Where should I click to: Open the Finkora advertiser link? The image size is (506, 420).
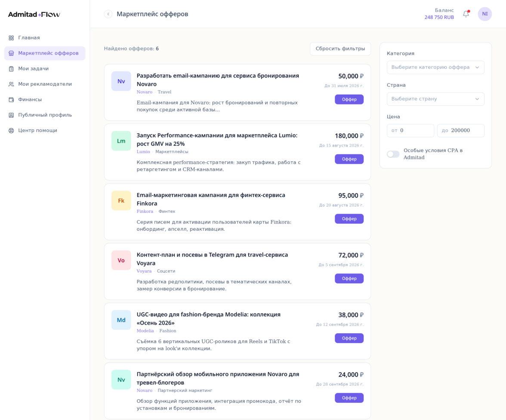click(x=145, y=212)
